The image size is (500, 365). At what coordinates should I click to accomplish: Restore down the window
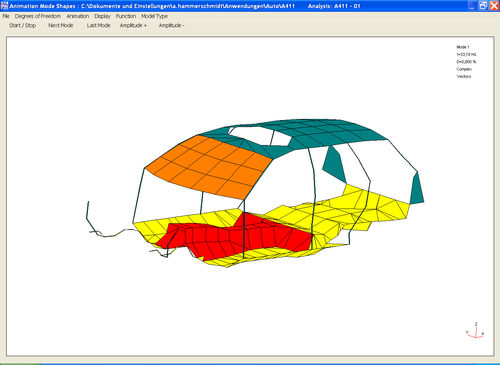(x=483, y=6)
